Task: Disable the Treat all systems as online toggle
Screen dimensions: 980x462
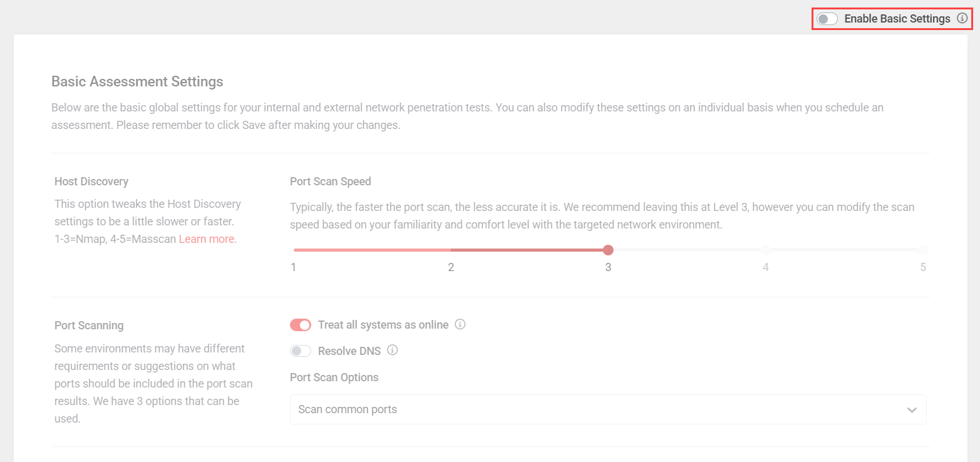Action: point(301,325)
